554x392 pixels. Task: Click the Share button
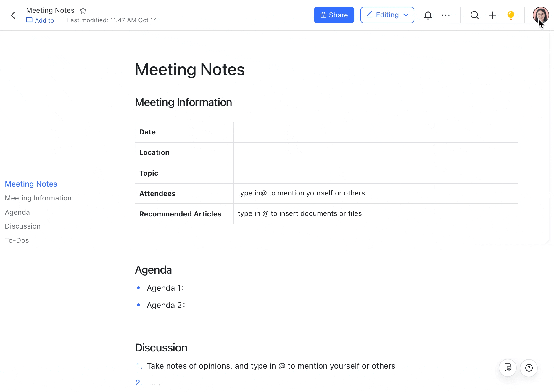pos(334,15)
